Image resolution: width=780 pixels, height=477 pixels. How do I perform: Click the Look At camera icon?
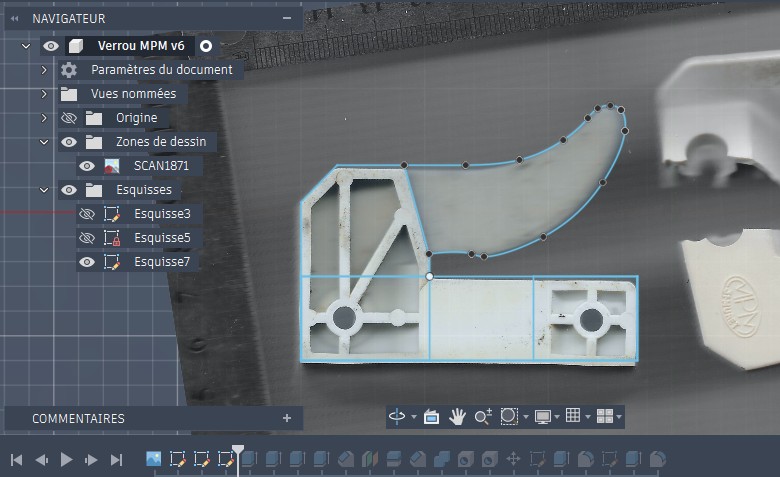[x=432, y=417]
